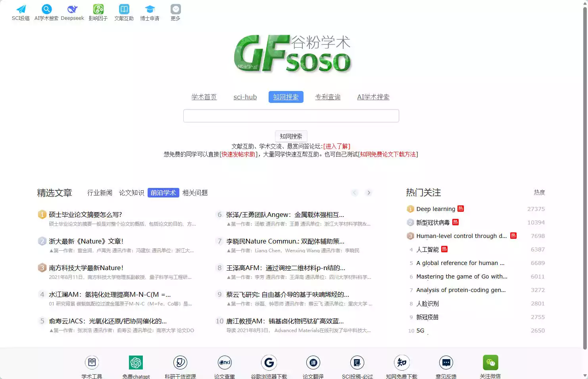Open the 蔡云飞研究 article link
The height and width of the screenshot is (379, 588).
tap(288, 294)
